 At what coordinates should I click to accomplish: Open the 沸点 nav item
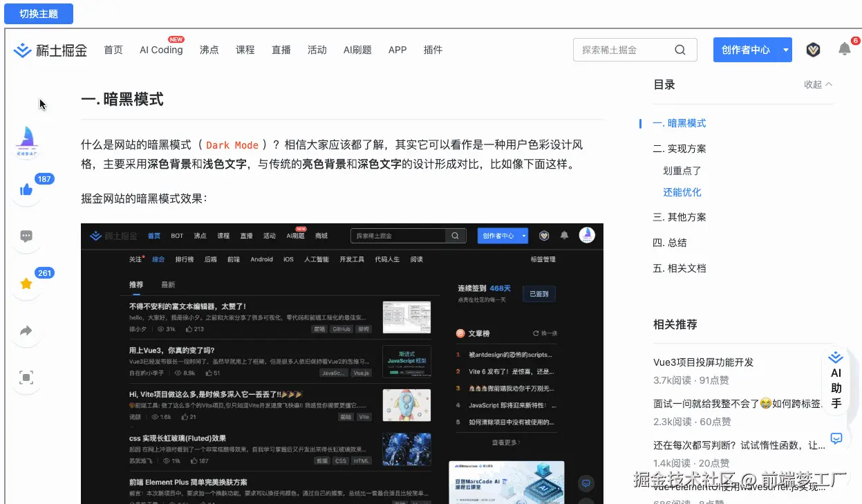click(x=209, y=50)
